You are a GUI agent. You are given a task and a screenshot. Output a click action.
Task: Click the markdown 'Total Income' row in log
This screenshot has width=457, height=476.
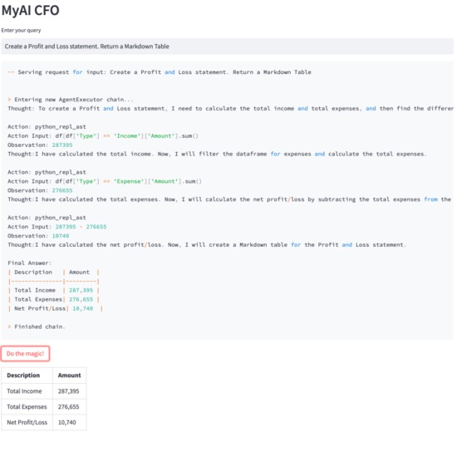click(54, 291)
